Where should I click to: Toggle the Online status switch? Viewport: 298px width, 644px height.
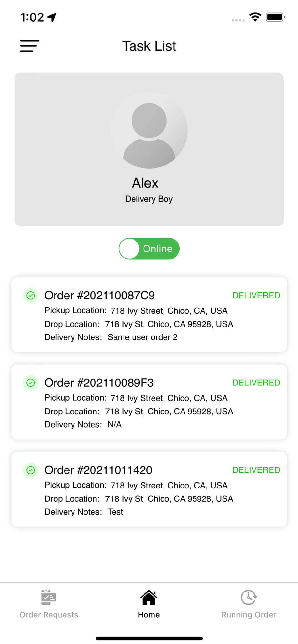[x=149, y=249]
